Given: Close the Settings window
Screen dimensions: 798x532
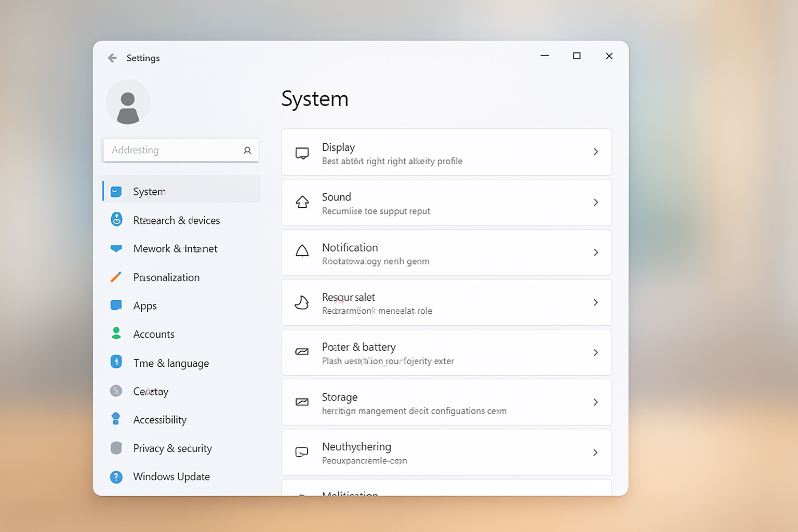Looking at the screenshot, I should (609, 56).
